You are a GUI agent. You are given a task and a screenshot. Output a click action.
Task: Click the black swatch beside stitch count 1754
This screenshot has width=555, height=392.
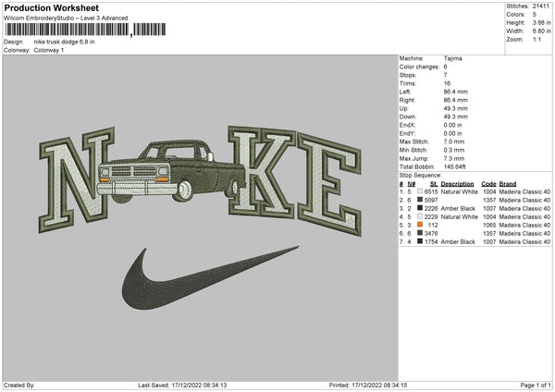(x=420, y=241)
